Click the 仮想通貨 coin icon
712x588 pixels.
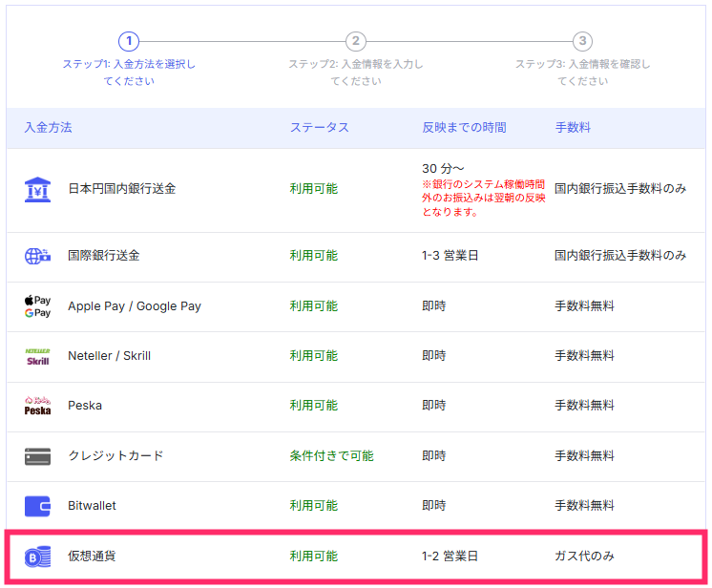37,556
